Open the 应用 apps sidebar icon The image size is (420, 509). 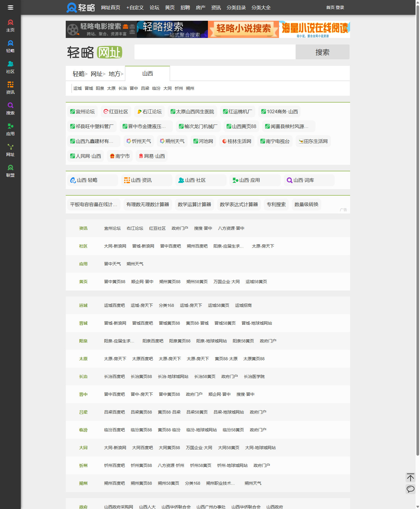10,129
